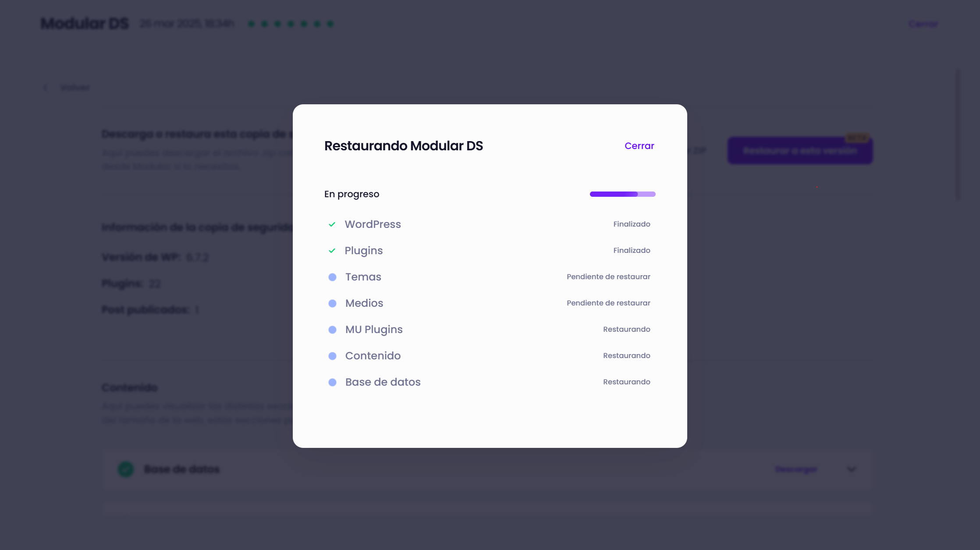Click the page scrollbar on the right
The height and width of the screenshot is (550, 980).
coord(958,134)
